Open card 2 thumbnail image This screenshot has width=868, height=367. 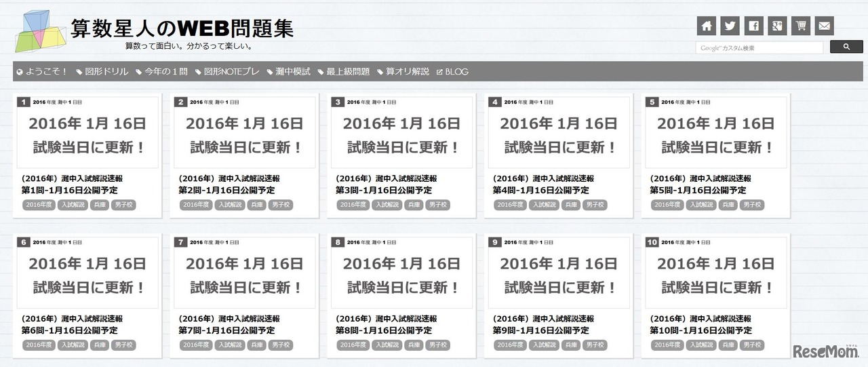pos(245,132)
